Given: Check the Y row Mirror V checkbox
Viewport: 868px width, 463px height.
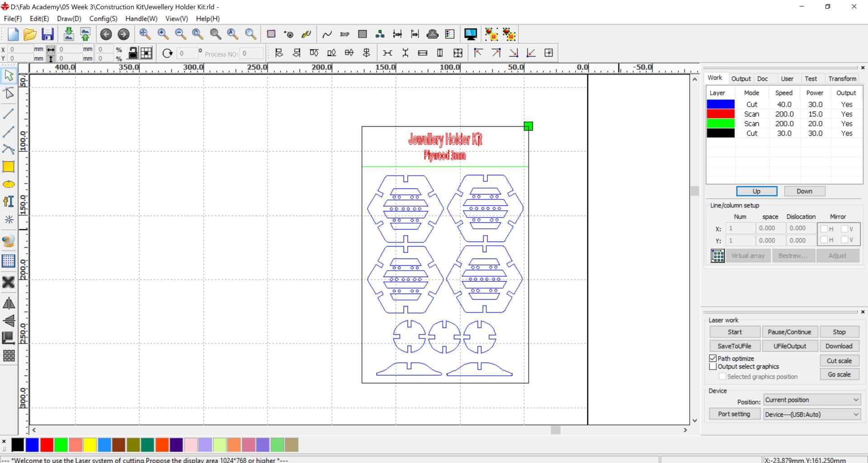Looking at the screenshot, I should click(x=844, y=240).
